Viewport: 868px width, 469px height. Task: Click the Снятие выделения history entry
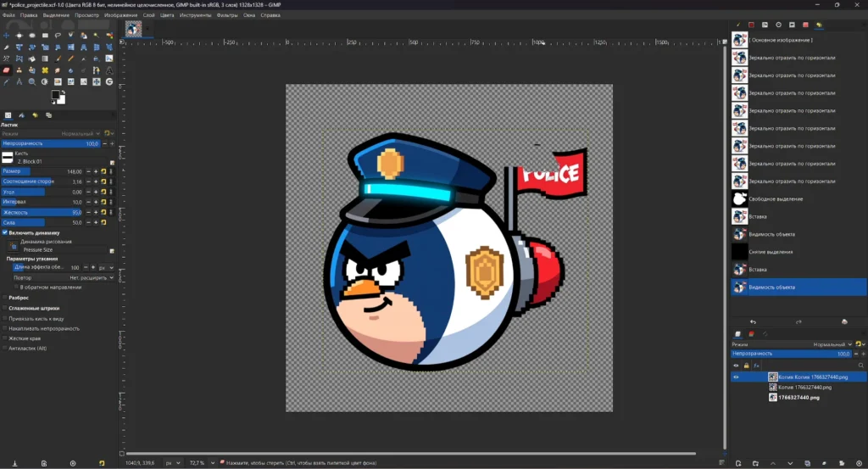(798, 252)
